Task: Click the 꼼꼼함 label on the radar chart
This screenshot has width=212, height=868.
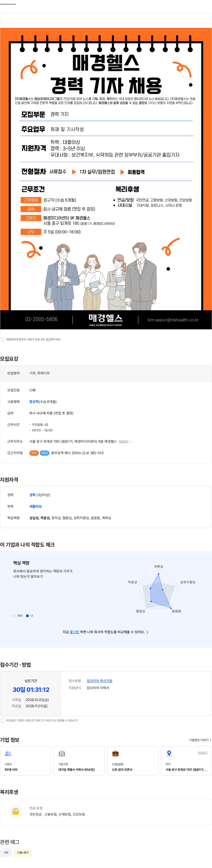Action: (x=176, y=611)
